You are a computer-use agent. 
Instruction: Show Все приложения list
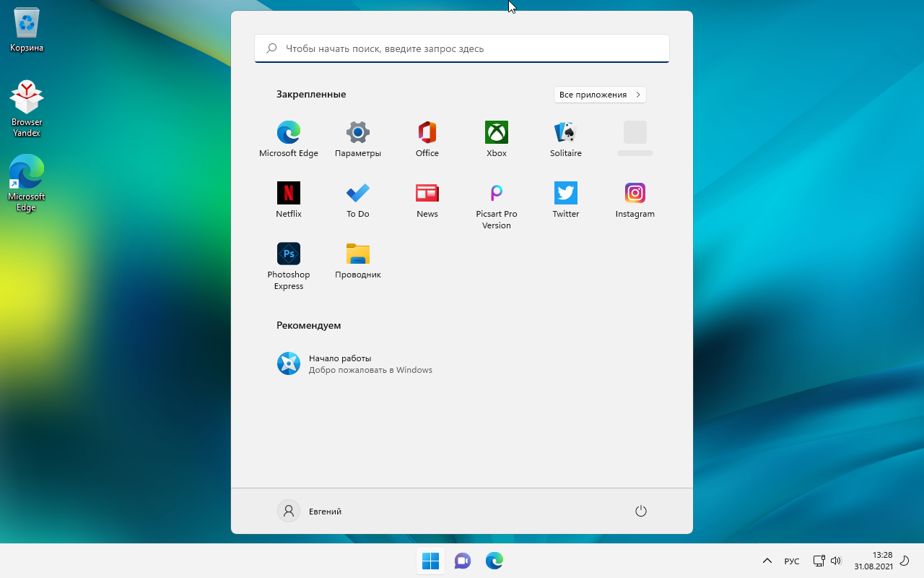[x=600, y=95]
